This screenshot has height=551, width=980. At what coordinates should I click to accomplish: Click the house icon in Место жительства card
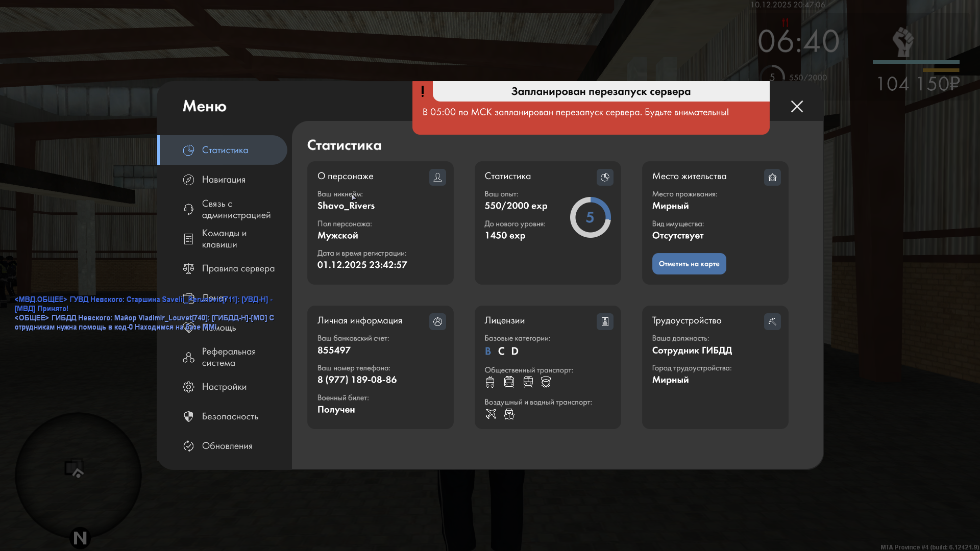point(772,177)
